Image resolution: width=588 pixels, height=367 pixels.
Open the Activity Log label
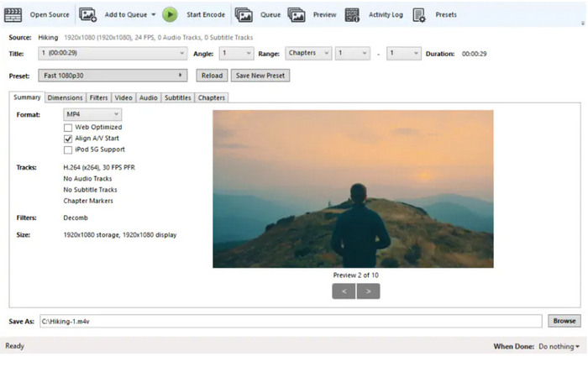(386, 14)
